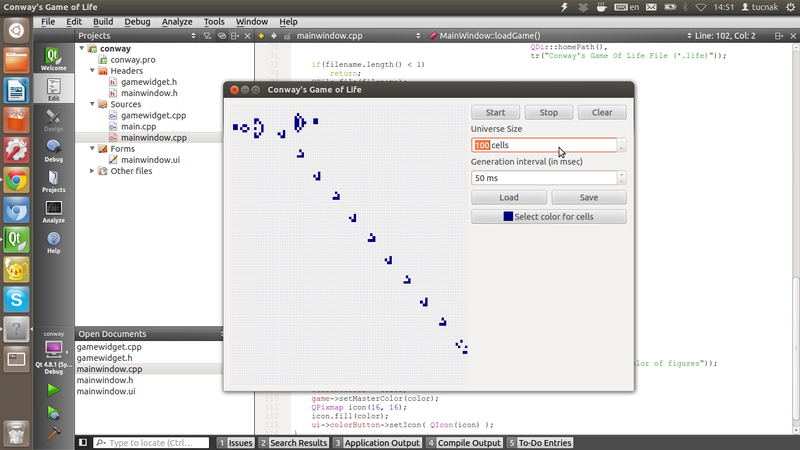Open the Analyze menu
Screen dimensions: 800x450
(x=177, y=21)
